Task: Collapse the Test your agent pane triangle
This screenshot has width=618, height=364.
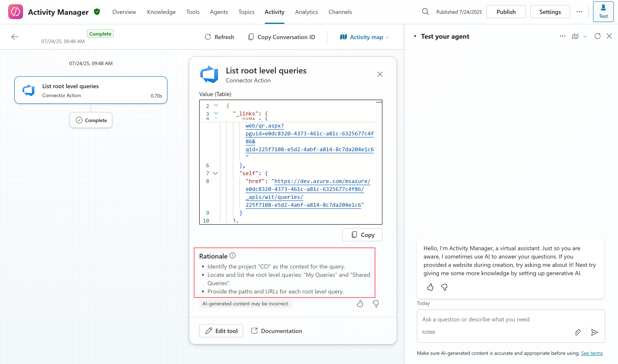Action: (415, 36)
